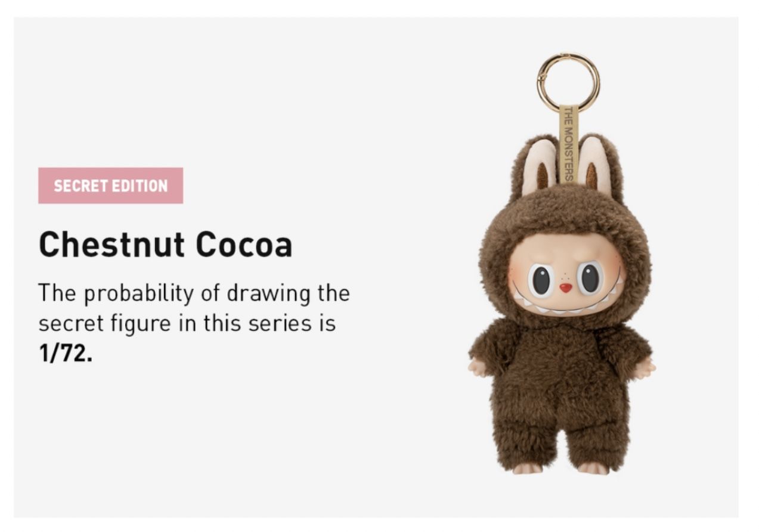The image size is (759, 532).
Task: Click the bold 1/72 probability text
Action: coord(66,354)
